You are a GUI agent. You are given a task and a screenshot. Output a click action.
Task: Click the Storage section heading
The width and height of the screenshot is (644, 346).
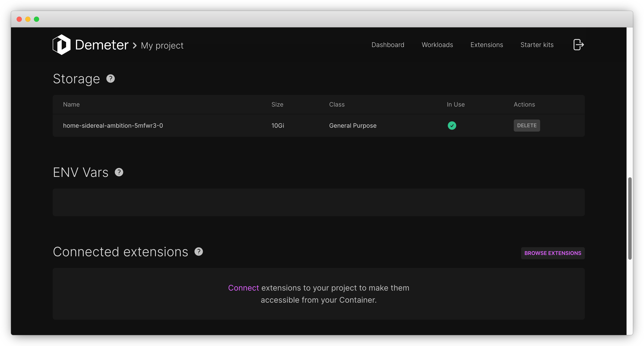76,79
